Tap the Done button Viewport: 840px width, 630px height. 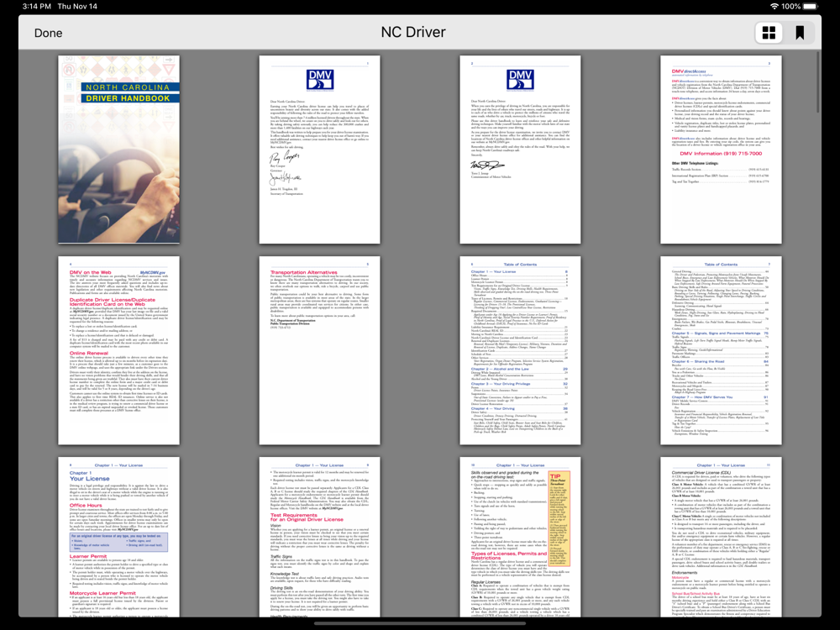[48, 33]
